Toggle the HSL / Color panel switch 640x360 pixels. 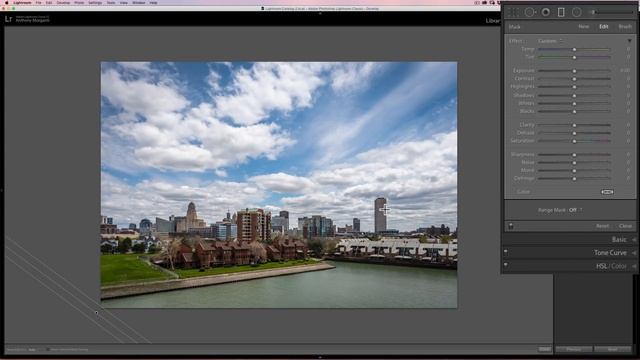506,265
